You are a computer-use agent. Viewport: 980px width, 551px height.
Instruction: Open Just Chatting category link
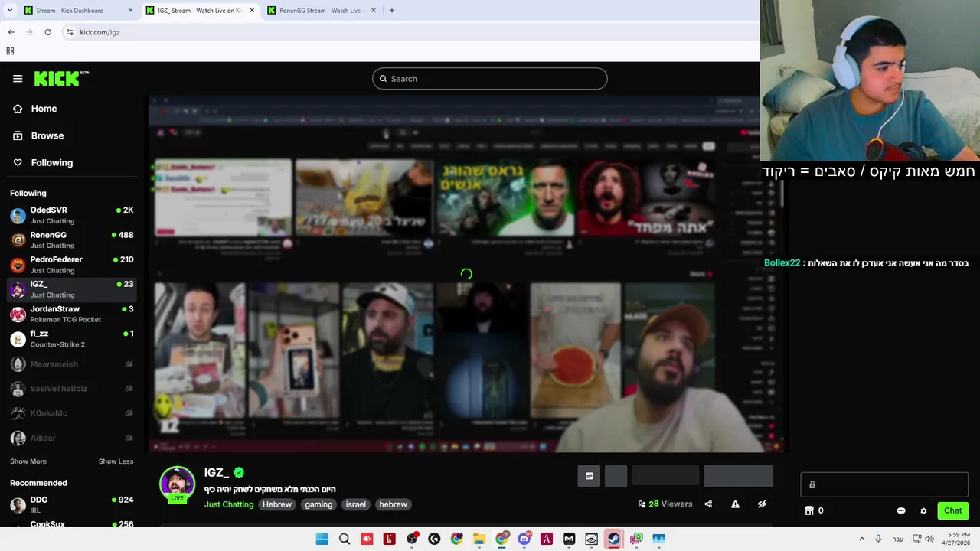pyautogui.click(x=229, y=504)
